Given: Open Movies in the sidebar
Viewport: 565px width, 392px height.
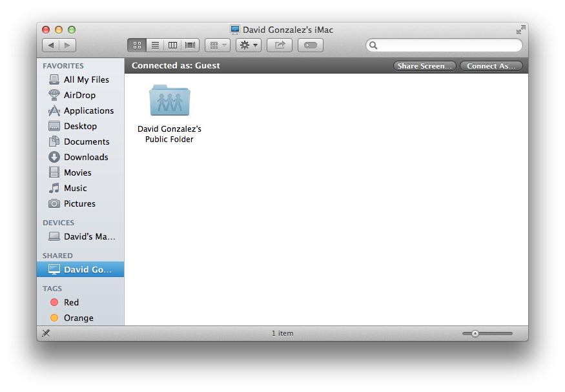Looking at the screenshot, I should 80,172.
